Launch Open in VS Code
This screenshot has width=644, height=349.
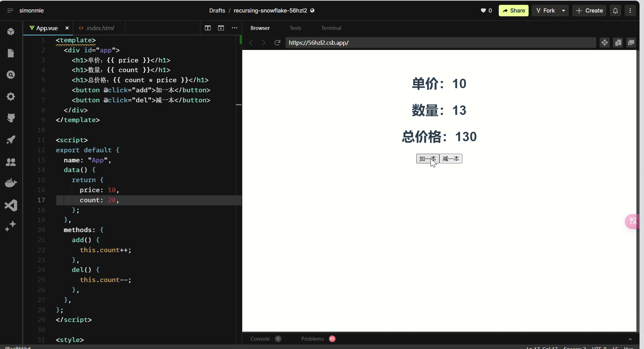(x=11, y=205)
